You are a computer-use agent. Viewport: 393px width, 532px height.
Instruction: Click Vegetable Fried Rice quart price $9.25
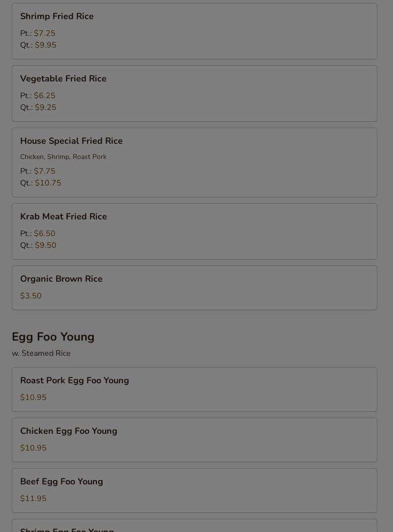(46, 107)
